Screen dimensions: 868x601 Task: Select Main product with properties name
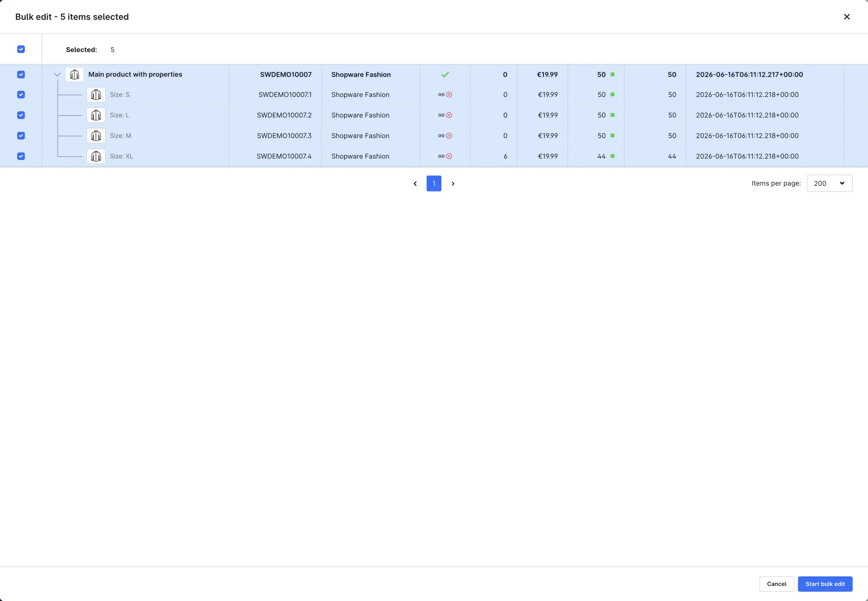click(135, 75)
